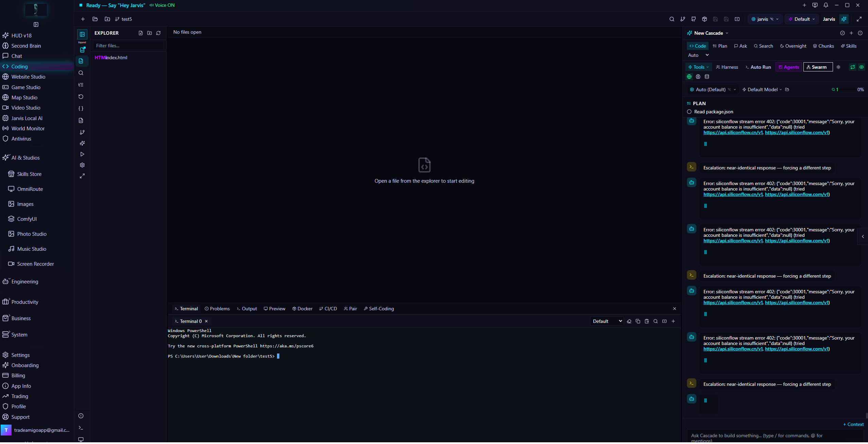868x444 pixels.
Task: Toggle Voice ON indicator
Action: point(162,5)
